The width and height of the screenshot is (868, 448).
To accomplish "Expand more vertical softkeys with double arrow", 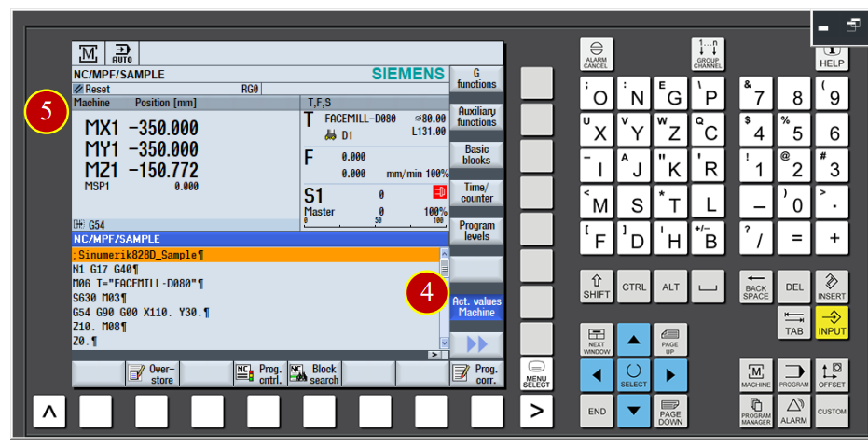I will coord(476,345).
